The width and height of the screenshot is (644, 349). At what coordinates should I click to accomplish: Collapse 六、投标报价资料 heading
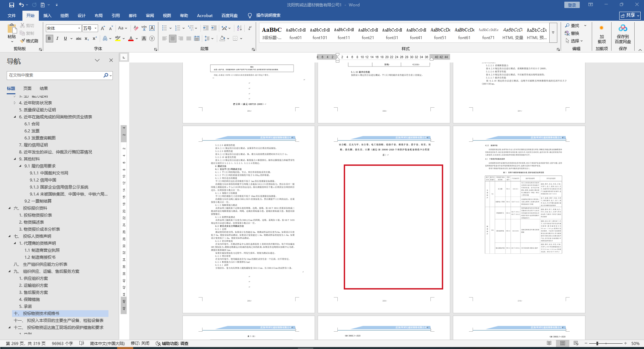pos(9,208)
